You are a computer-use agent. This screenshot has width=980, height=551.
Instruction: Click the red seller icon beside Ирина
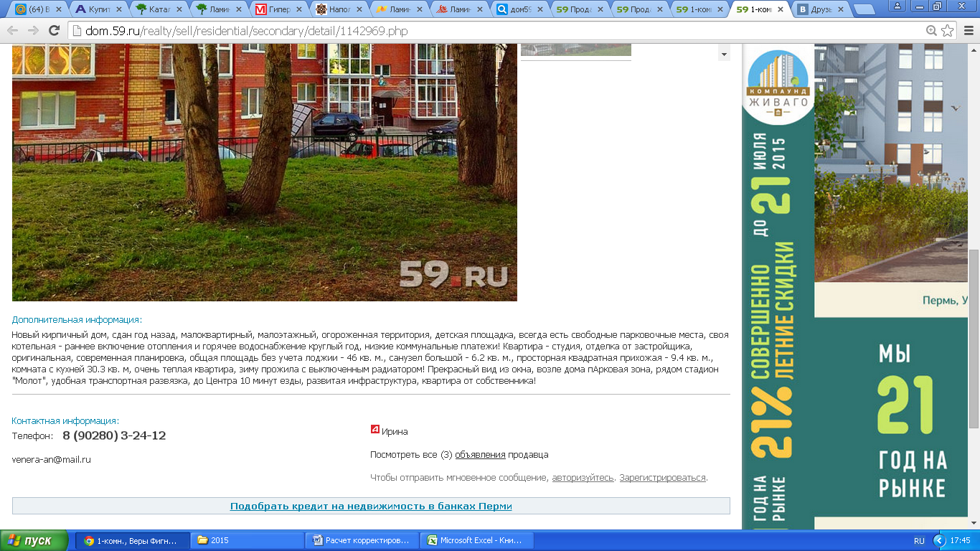point(374,429)
